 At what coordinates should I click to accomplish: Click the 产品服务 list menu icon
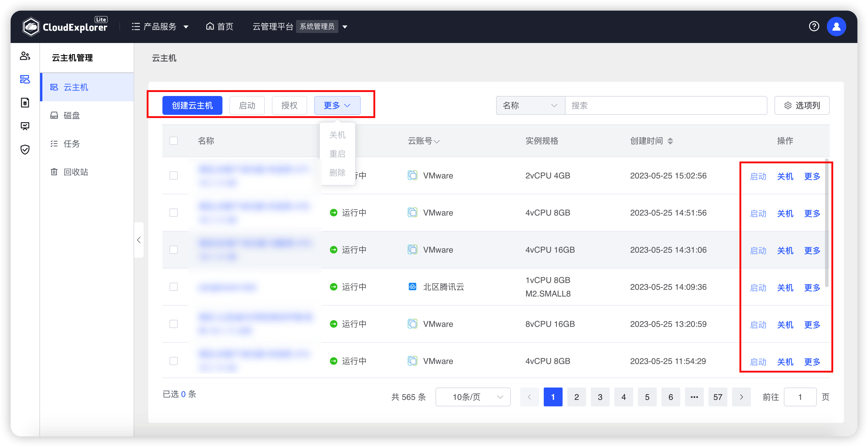coord(136,27)
